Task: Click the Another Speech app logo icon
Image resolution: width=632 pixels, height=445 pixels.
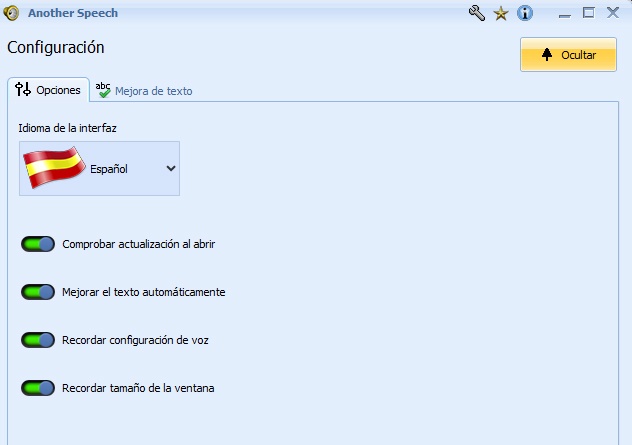Action: pos(11,13)
